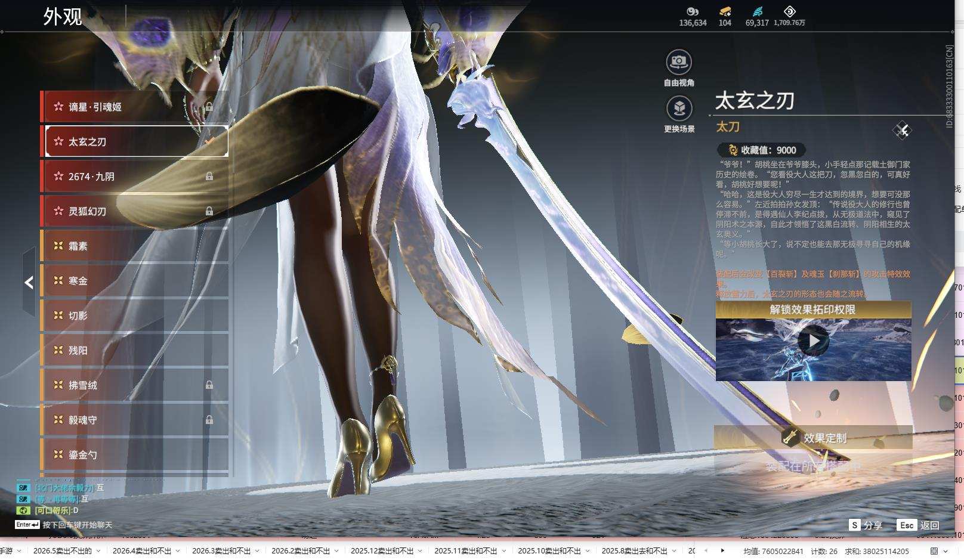The height and width of the screenshot is (560, 964).
Task: Switch to the 2025.11卖出和不出 sheet tab
Action: 465,551
